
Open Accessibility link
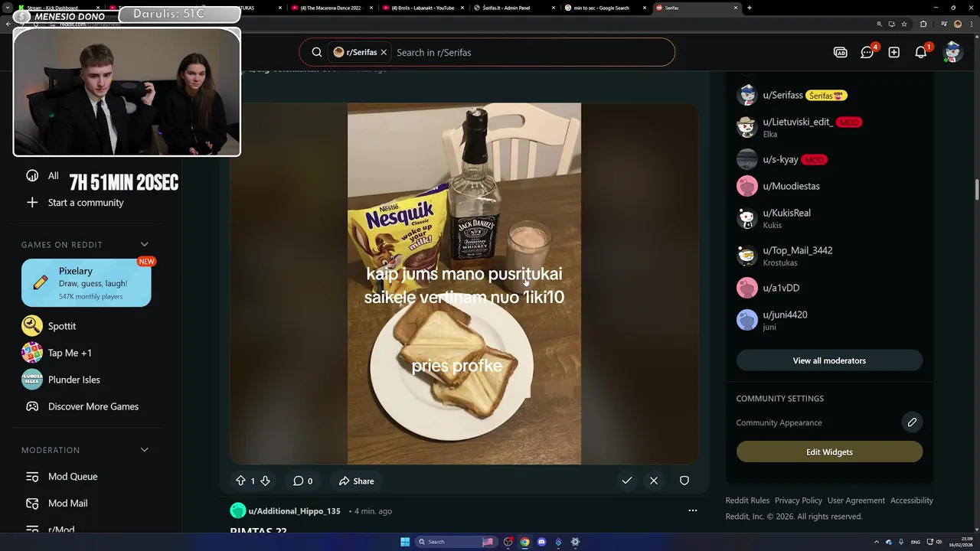coord(911,500)
